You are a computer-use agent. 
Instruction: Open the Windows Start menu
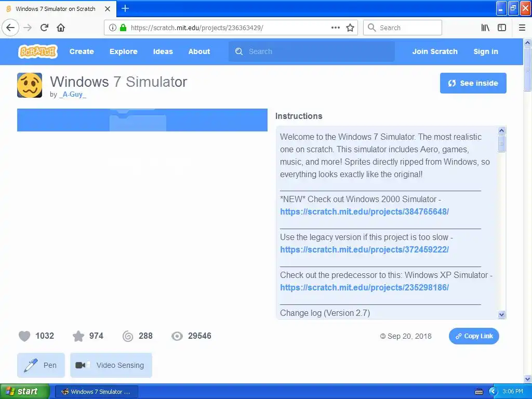[25, 392]
